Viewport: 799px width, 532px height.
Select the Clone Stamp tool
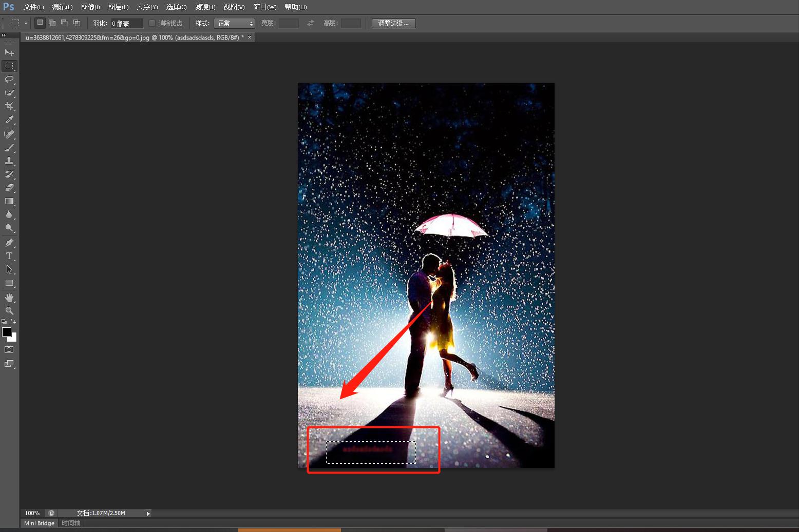[9, 161]
